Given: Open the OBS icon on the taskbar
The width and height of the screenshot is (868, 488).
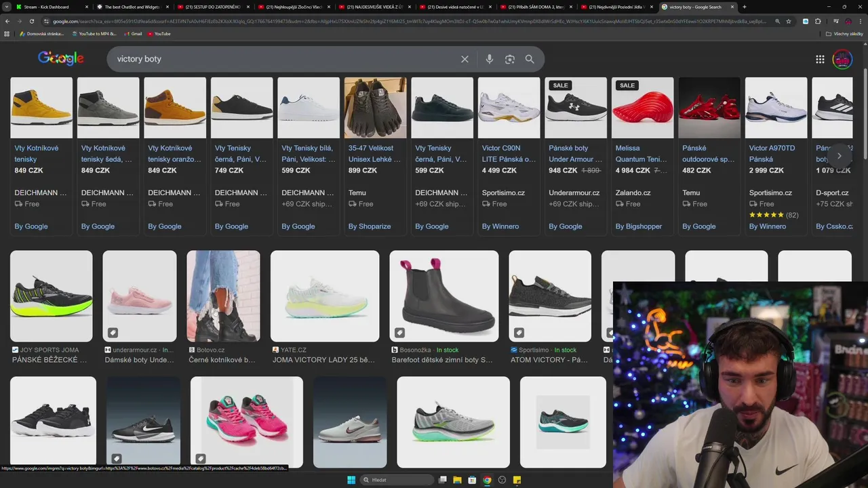Looking at the screenshot, I should pyautogui.click(x=502, y=480).
